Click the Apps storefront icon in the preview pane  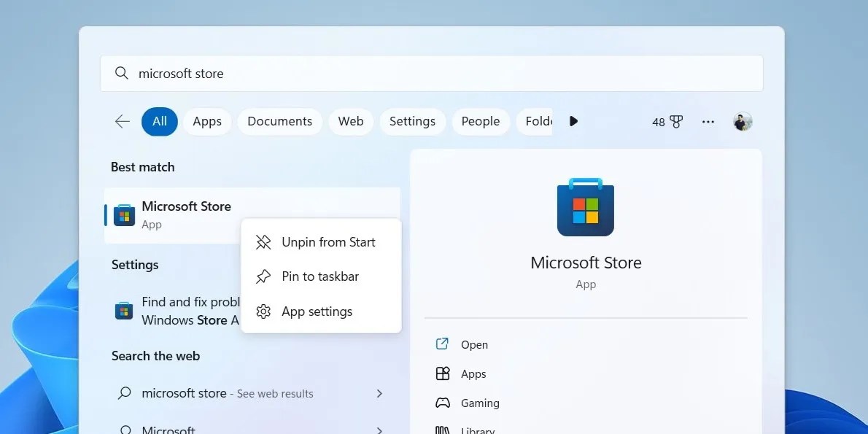pos(443,373)
